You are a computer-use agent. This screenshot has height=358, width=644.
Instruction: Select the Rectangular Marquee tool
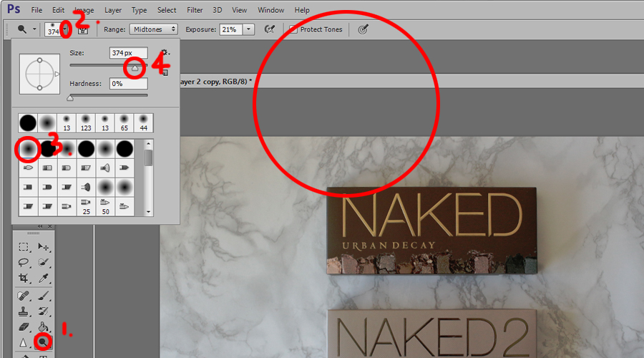point(24,247)
